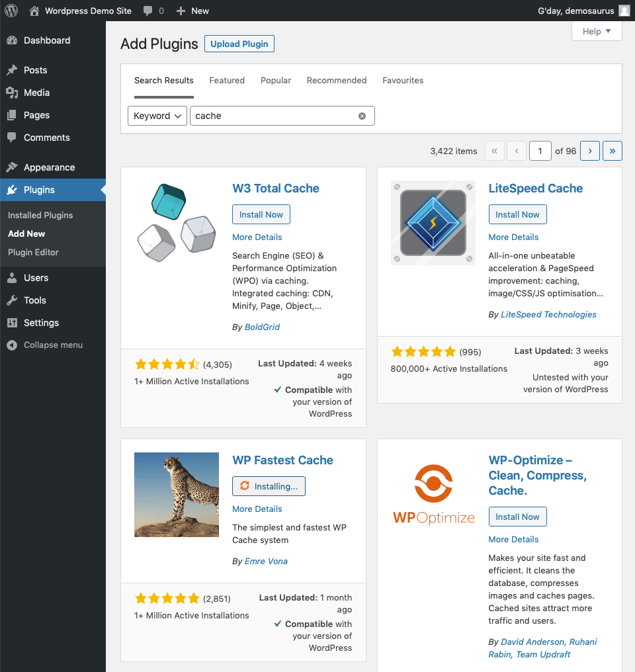Click the 3,422 items count text
Viewport: 635px width, 672px height.
coord(453,151)
